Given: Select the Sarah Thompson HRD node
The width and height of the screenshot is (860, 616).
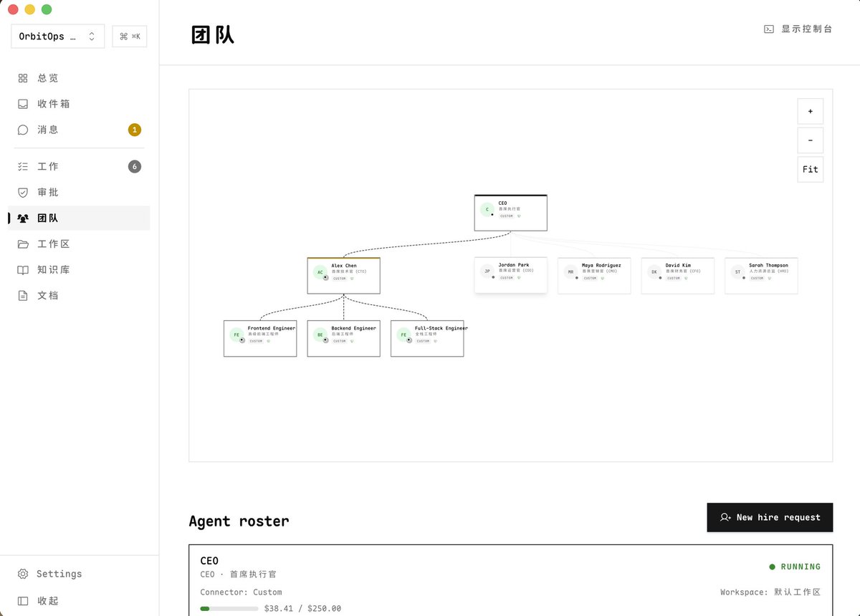Looking at the screenshot, I should click(x=761, y=276).
